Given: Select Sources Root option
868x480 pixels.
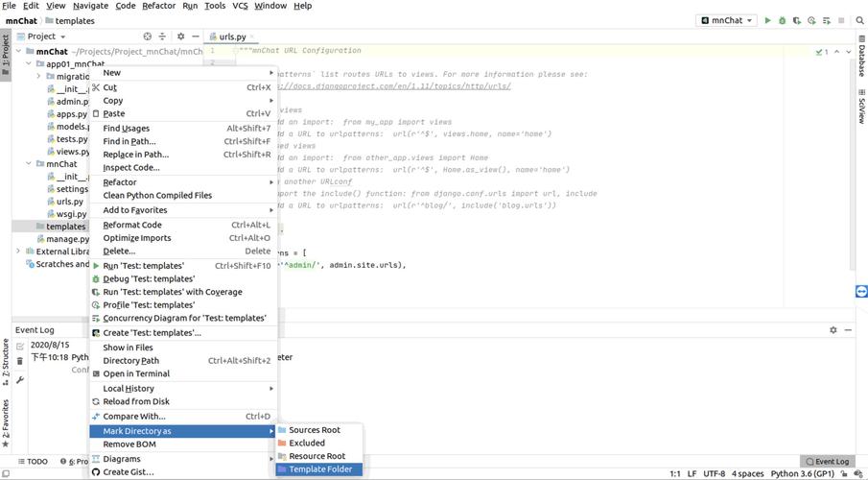Looking at the screenshot, I should (319, 430).
